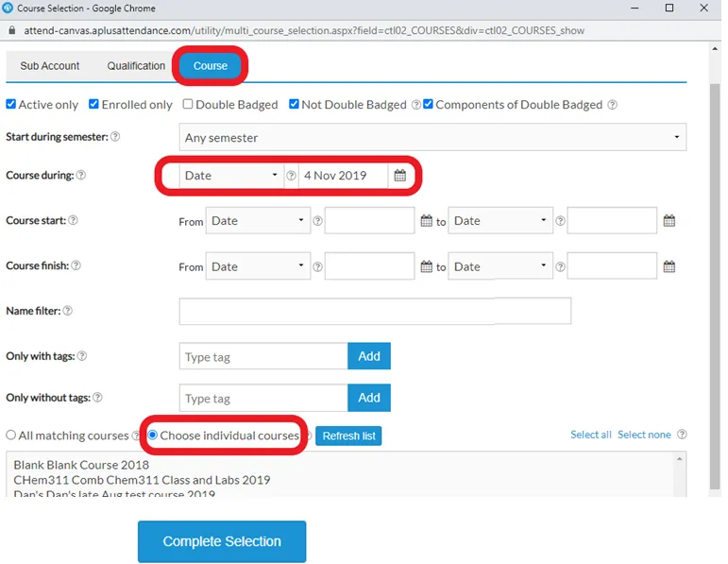Click Course start to date input

coord(612,221)
